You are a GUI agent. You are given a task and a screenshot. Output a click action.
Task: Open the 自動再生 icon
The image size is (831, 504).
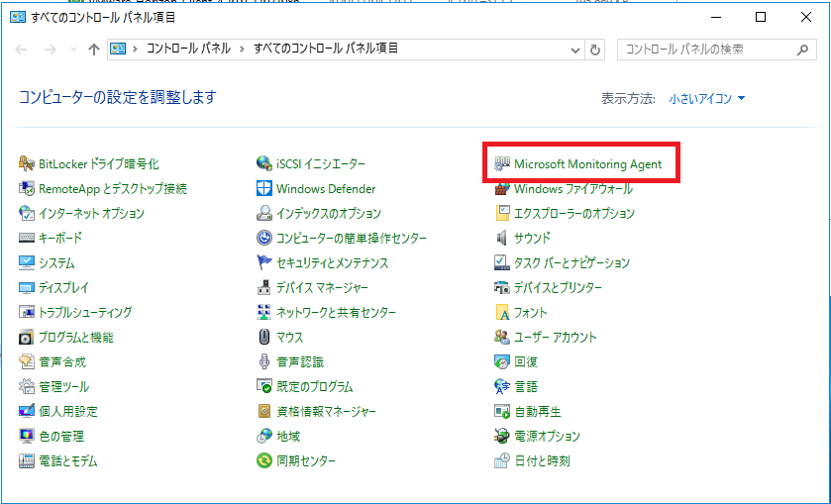click(x=501, y=411)
